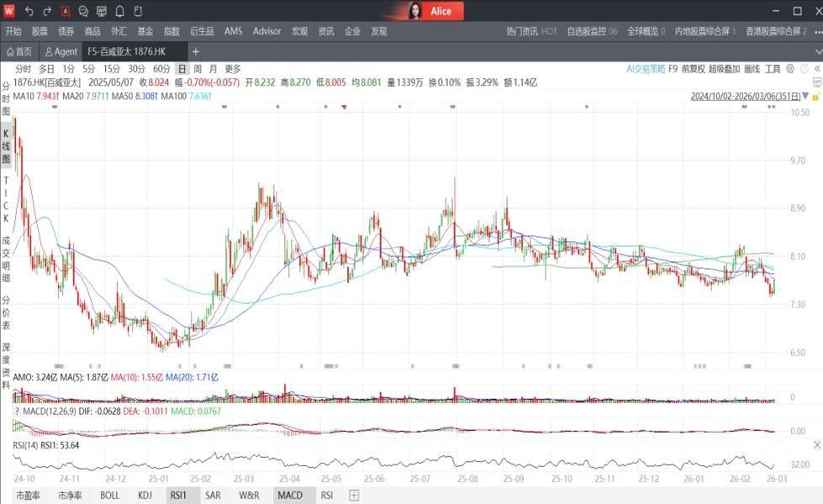Expand the 更多 period options
The width and height of the screenshot is (823, 504).
233,69
